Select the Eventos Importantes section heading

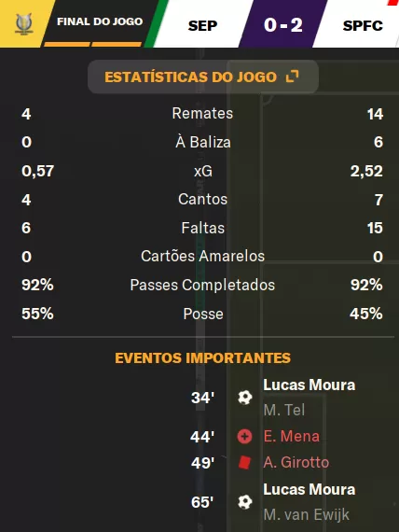[202, 358]
